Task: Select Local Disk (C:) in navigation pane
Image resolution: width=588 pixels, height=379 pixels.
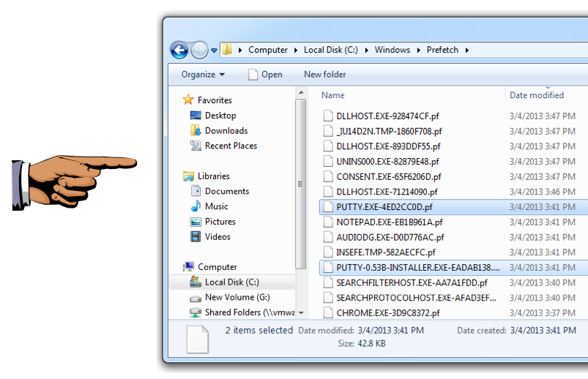Action: pos(231,282)
